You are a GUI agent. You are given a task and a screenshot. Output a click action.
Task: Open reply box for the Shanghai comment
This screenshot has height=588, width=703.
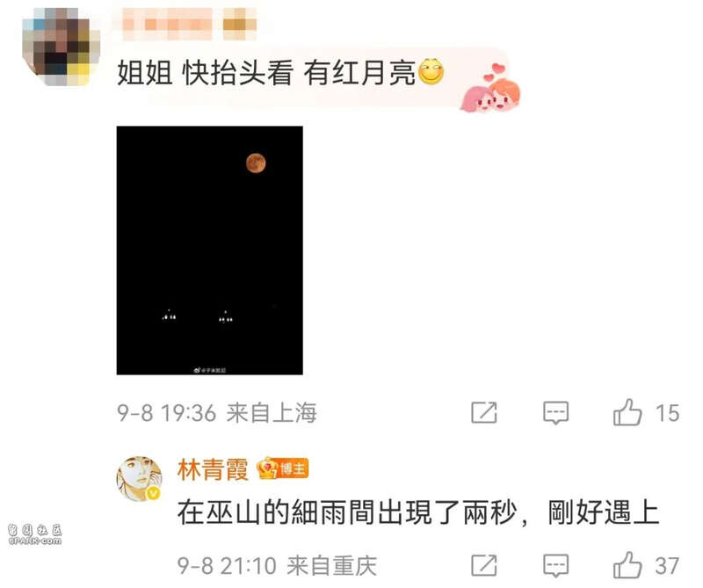tap(556, 412)
